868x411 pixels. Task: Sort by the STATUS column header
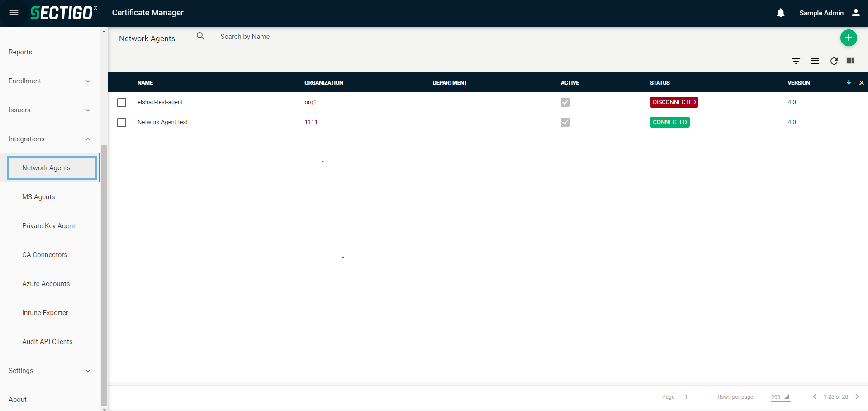(x=660, y=83)
